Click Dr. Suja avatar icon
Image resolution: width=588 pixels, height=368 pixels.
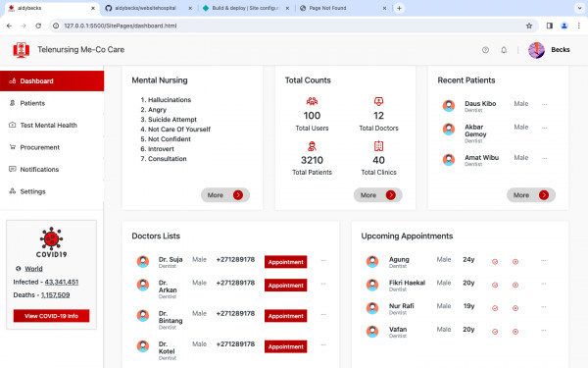142,261
